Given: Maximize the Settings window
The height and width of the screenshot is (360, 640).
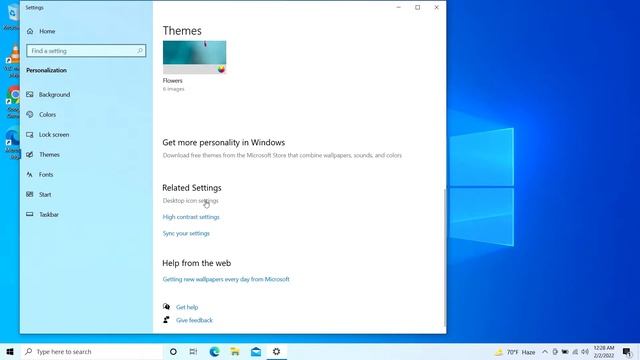Looking at the screenshot, I should pyautogui.click(x=418, y=7).
